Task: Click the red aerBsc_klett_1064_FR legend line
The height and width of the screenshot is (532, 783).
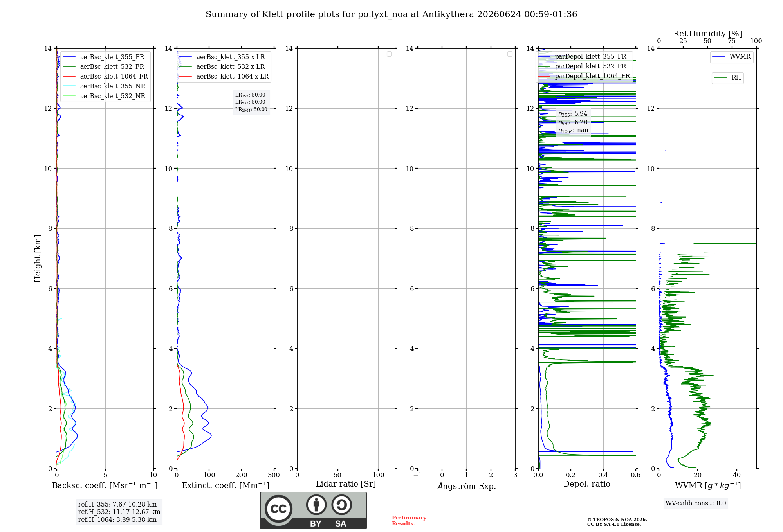Action: click(69, 77)
